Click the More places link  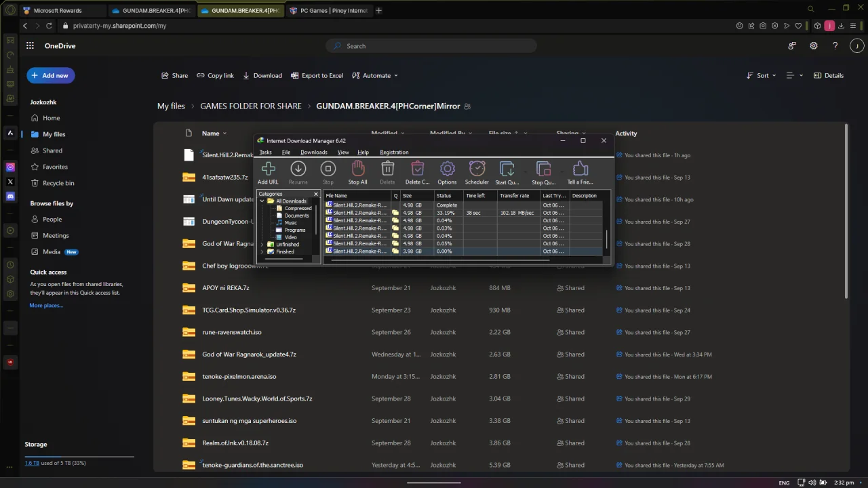pos(46,306)
